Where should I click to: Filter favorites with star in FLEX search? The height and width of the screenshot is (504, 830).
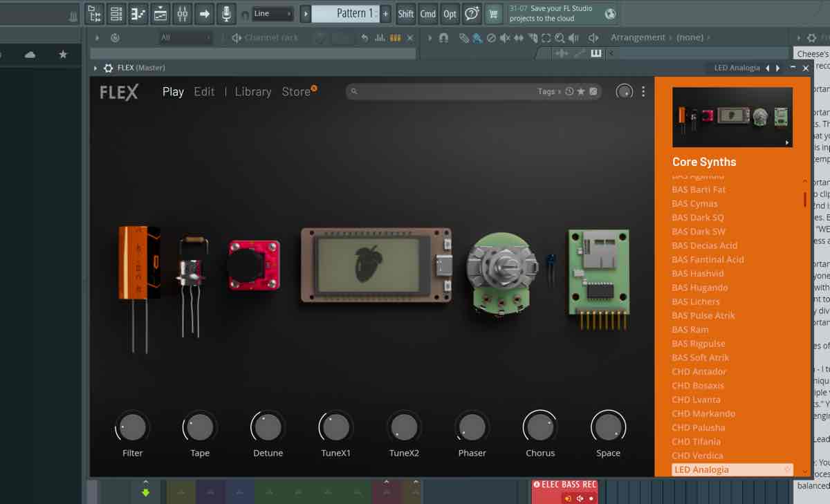pos(581,91)
